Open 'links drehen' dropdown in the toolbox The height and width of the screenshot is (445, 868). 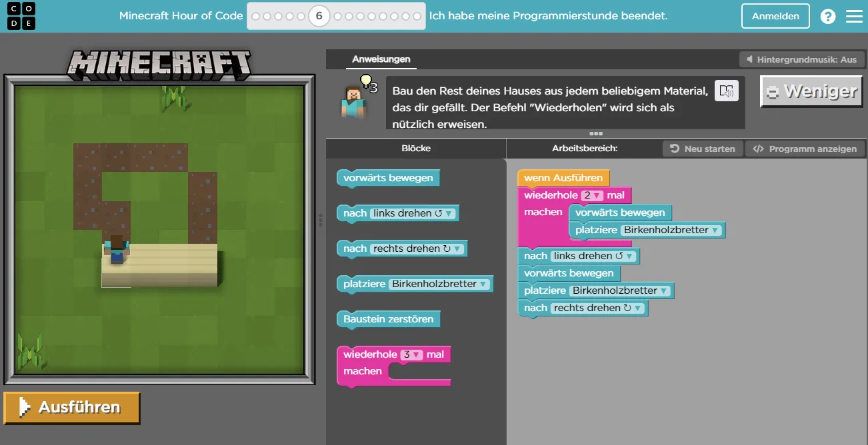coord(413,213)
